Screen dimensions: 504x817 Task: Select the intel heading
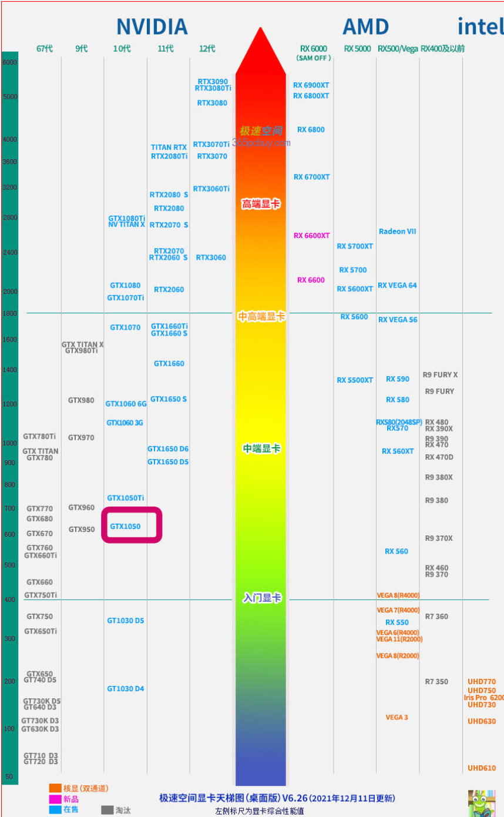click(x=481, y=26)
